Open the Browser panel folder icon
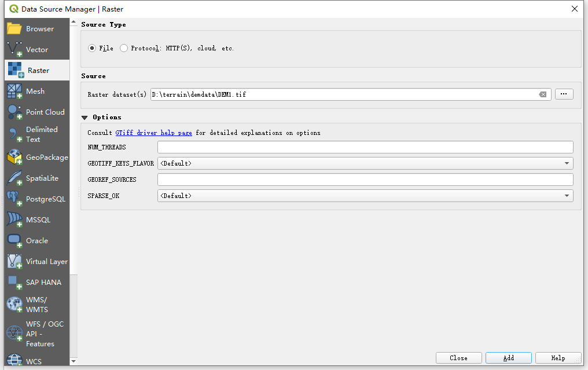Image resolution: width=588 pixels, height=370 pixels. [x=14, y=28]
